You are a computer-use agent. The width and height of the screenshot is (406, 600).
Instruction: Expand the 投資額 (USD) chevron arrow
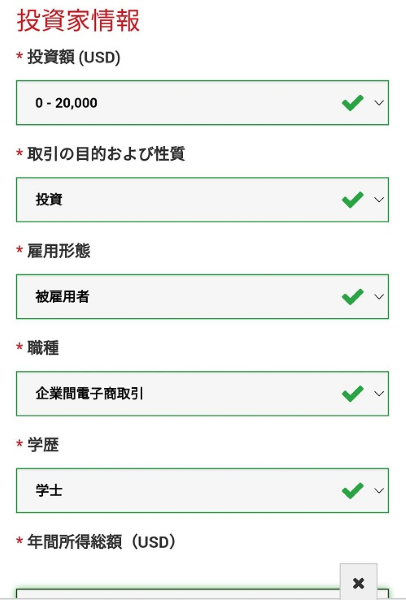tap(379, 103)
